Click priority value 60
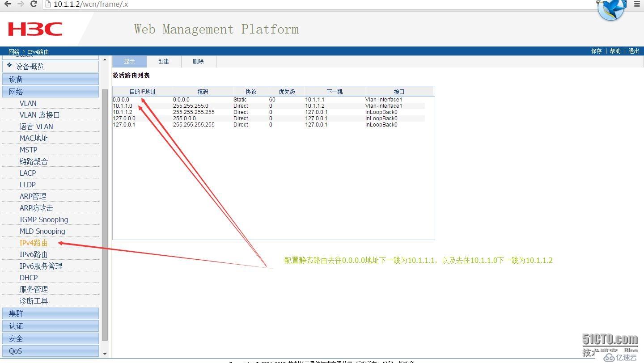This screenshot has height=363, width=644. tap(272, 100)
